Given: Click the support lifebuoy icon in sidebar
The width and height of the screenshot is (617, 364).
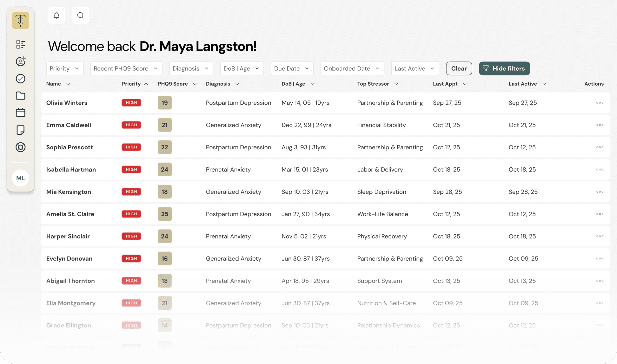Looking at the screenshot, I should [x=21, y=147].
